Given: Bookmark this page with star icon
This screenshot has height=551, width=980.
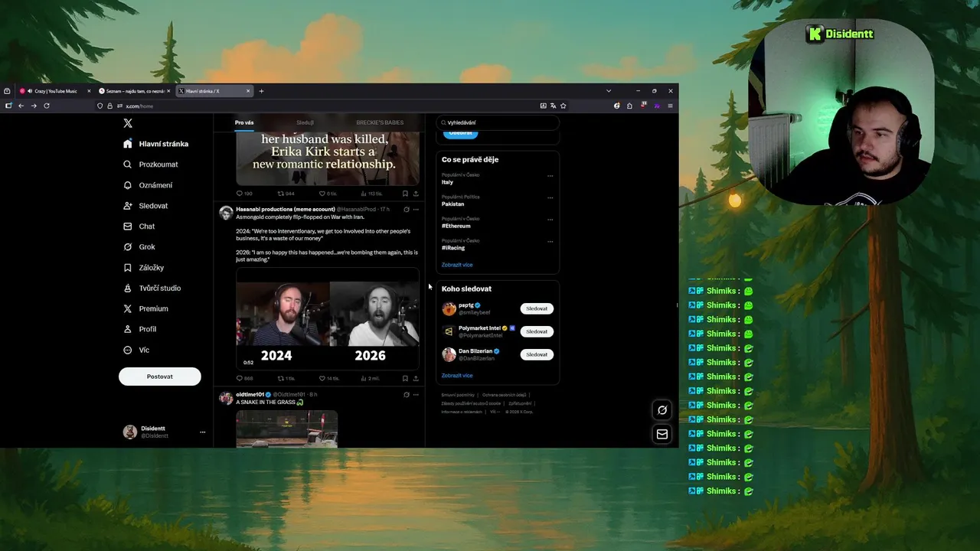Looking at the screenshot, I should click(563, 106).
